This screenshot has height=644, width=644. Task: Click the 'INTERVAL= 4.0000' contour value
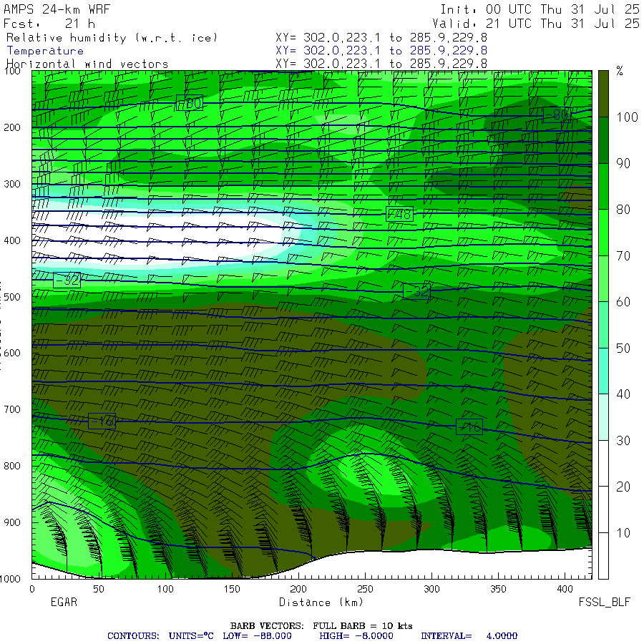pyautogui.click(x=469, y=636)
